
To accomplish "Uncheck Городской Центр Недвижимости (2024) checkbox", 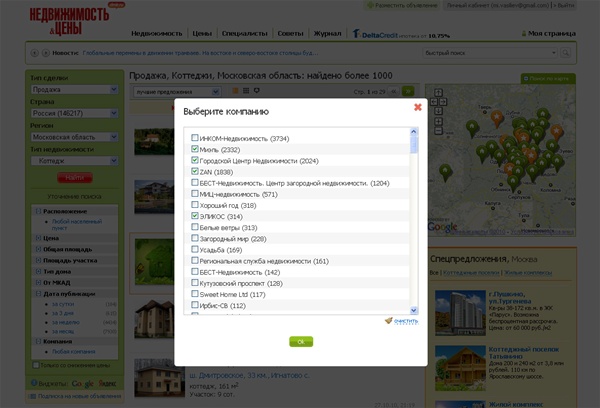I will pos(195,160).
